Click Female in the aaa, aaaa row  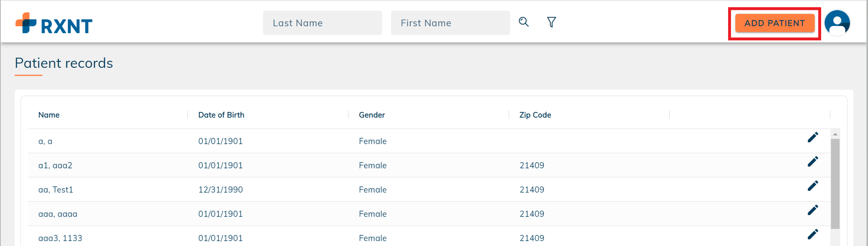[x=373, y=214]
